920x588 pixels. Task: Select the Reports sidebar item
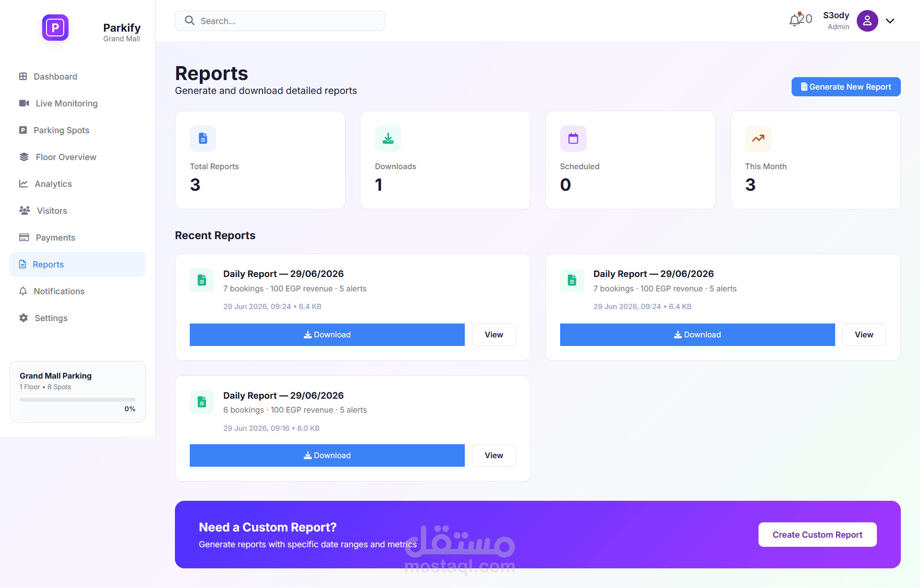[x=78, y=265]
